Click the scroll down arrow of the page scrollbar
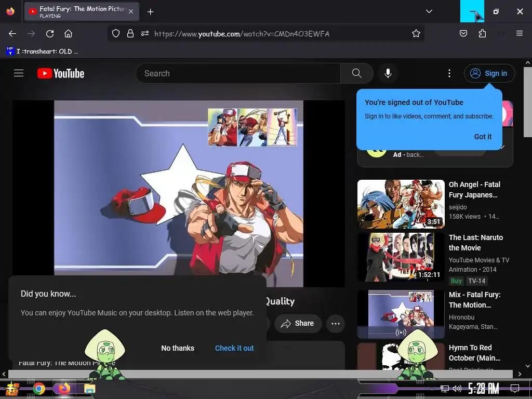This screenshot has width=532, height=399. pos(528,366)
